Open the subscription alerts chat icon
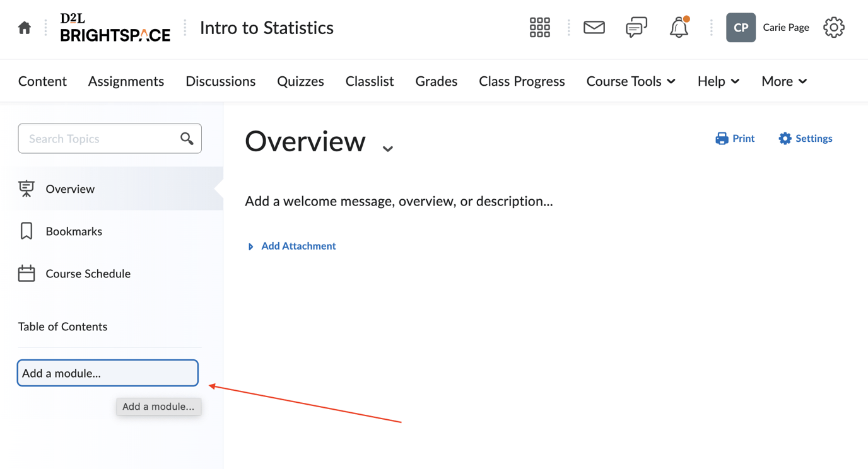Viewport: 868px width, 469px height. (636, 28)
